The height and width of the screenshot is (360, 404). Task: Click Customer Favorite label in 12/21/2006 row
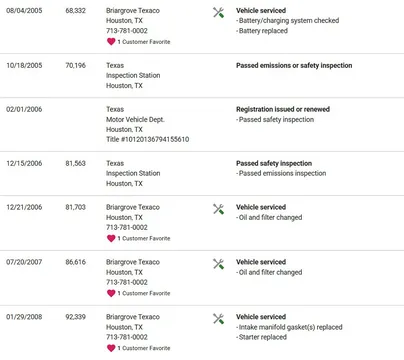pyautogui.click(x=146, y=239)
